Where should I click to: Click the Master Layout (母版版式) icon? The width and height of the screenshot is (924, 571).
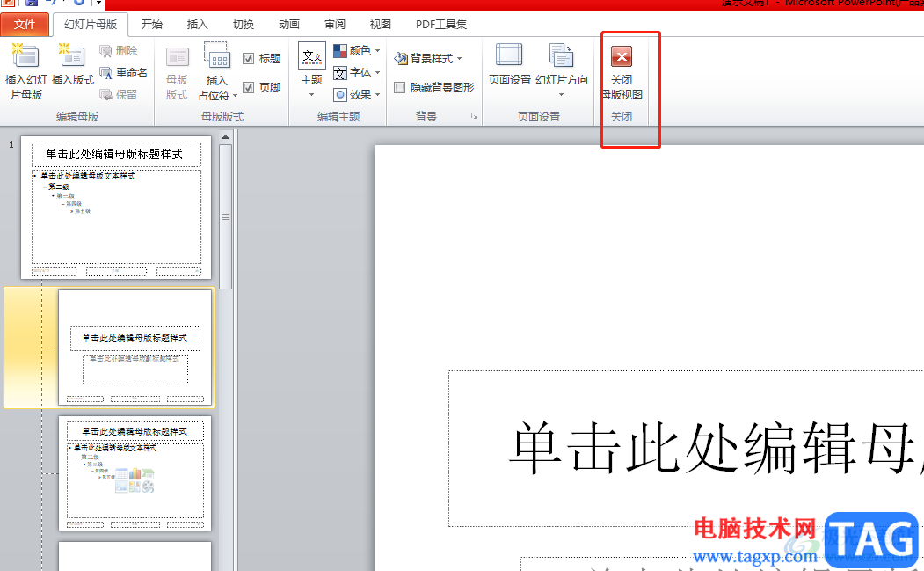point(177,58)
